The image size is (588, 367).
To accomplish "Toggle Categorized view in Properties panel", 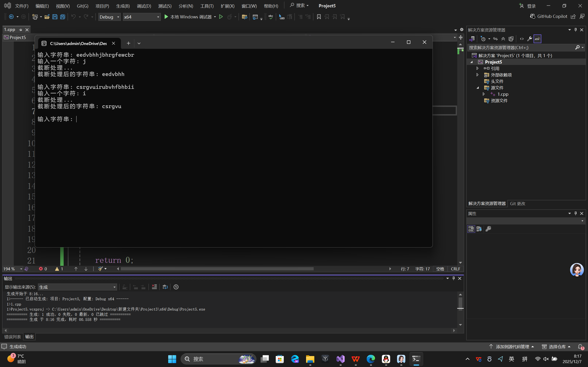I will click(x=471, y=229).
